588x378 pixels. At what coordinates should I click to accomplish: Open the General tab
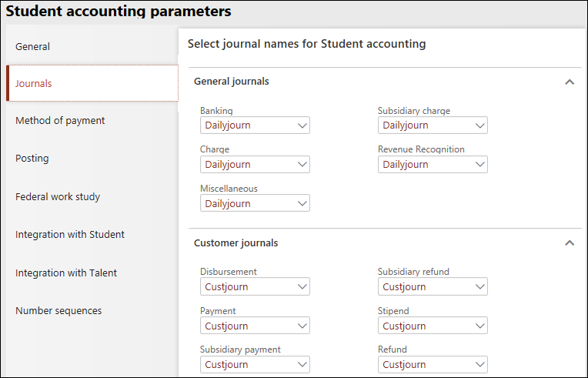pos(32,46)
